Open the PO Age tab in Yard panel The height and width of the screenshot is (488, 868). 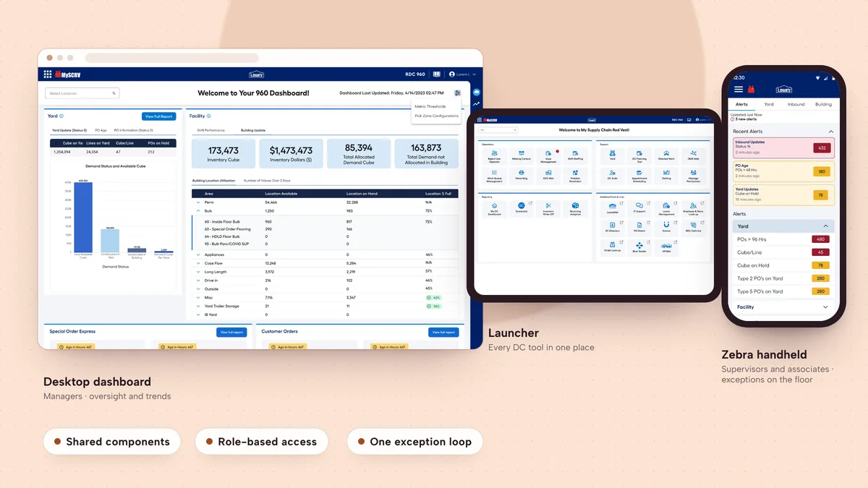pyautogui.click(x=101, y=130)
